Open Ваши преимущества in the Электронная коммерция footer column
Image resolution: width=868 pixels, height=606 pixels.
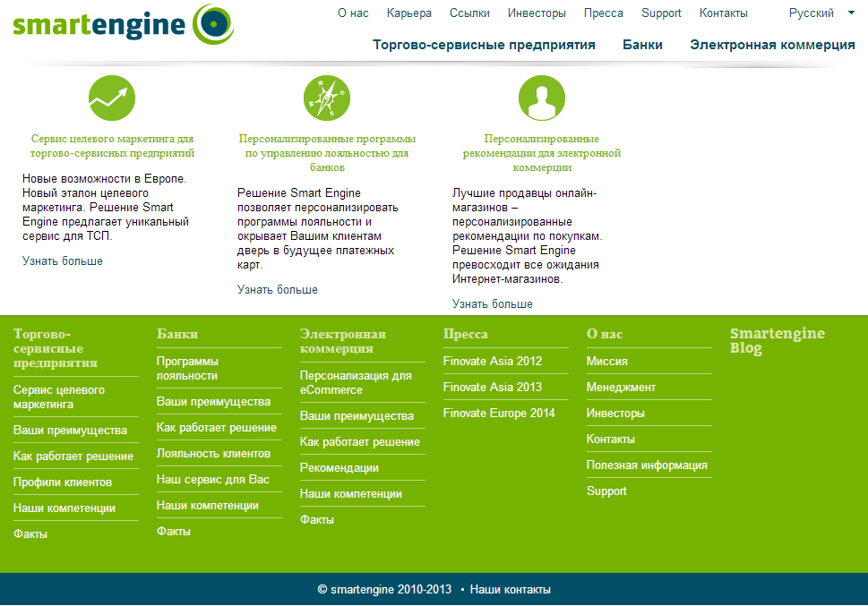click(x=357, y=415)
